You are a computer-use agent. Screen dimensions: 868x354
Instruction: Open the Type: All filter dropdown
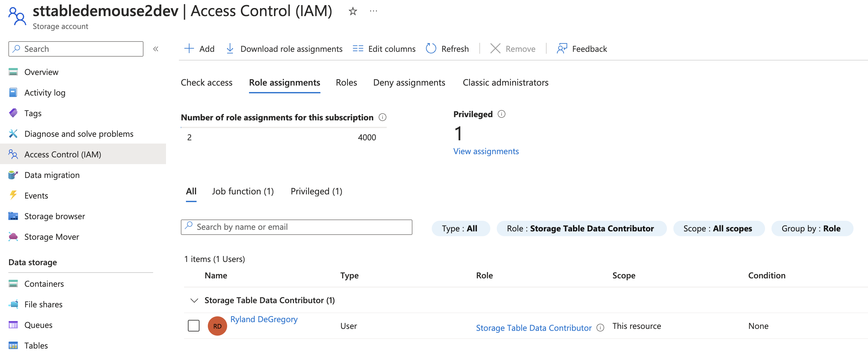tap(461, 228)
